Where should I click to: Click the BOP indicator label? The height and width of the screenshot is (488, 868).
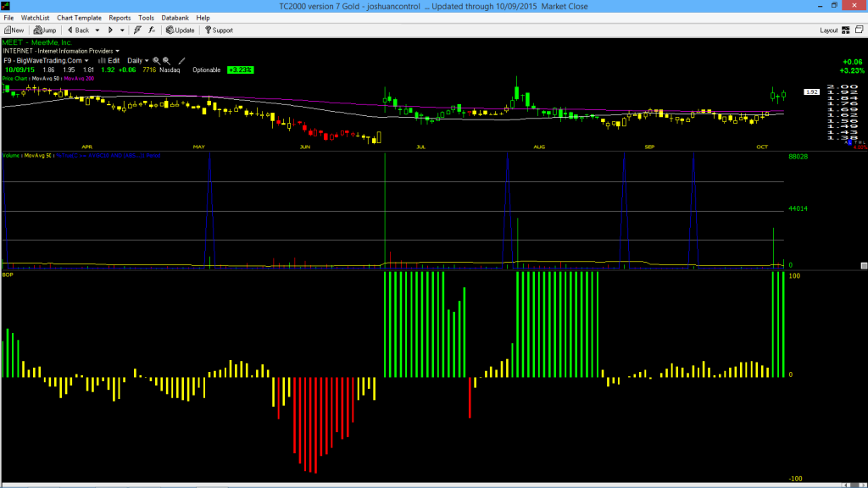coord(8,274)
